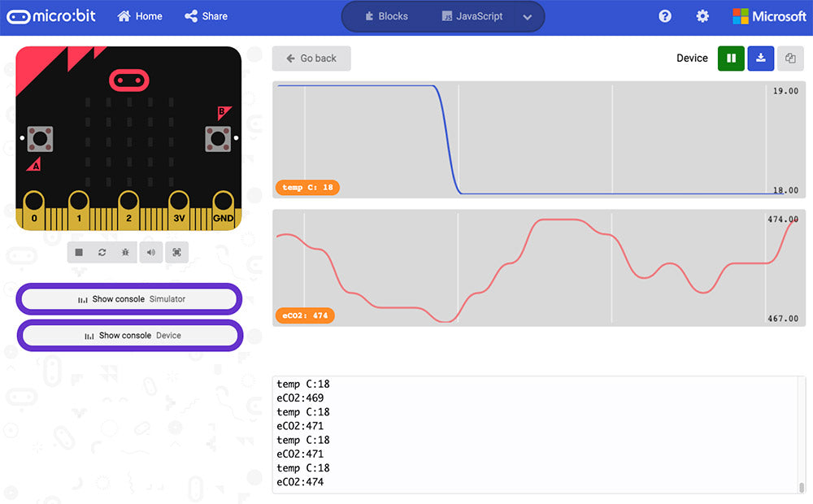
Task: Mute the simulator speaker
Action: point(150,252)
